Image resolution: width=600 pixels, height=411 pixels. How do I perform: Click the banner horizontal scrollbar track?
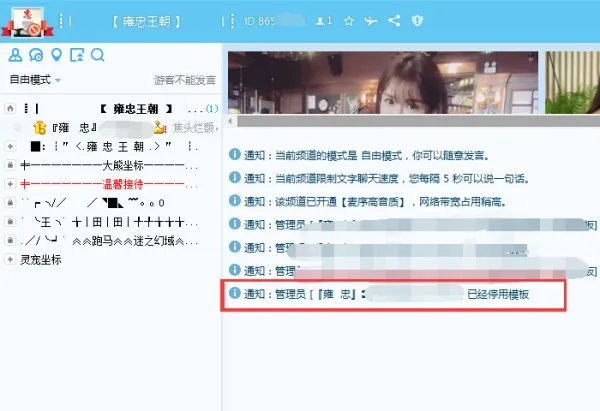coord(418,121)
